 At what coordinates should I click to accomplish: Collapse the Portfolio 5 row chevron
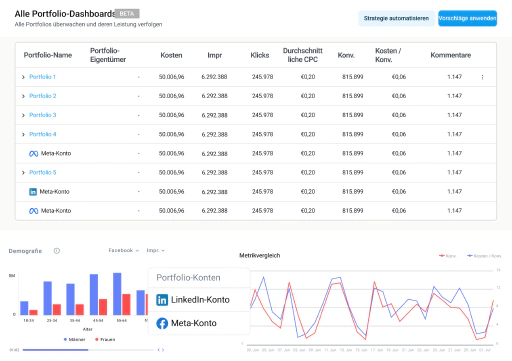(x=23, y=173)
